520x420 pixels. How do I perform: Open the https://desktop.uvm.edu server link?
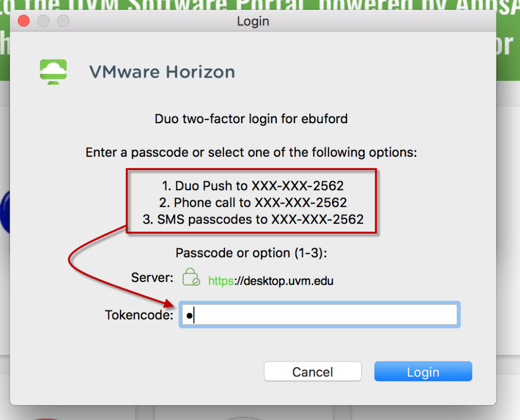point(271,281)
